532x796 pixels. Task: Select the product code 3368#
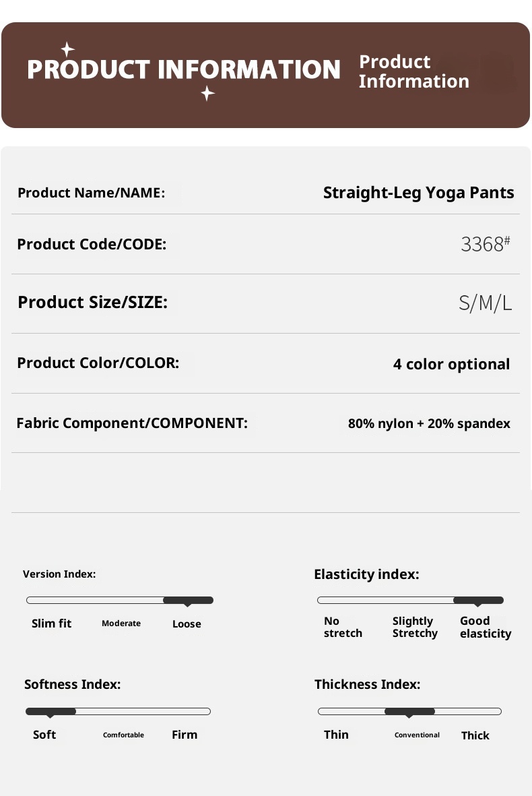485,244
